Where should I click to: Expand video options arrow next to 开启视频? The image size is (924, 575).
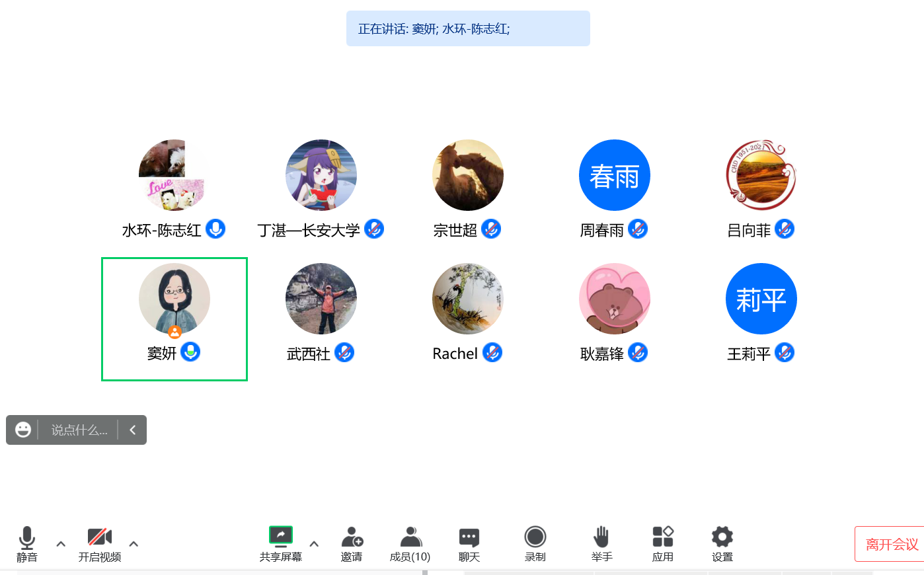coord(134,544)
